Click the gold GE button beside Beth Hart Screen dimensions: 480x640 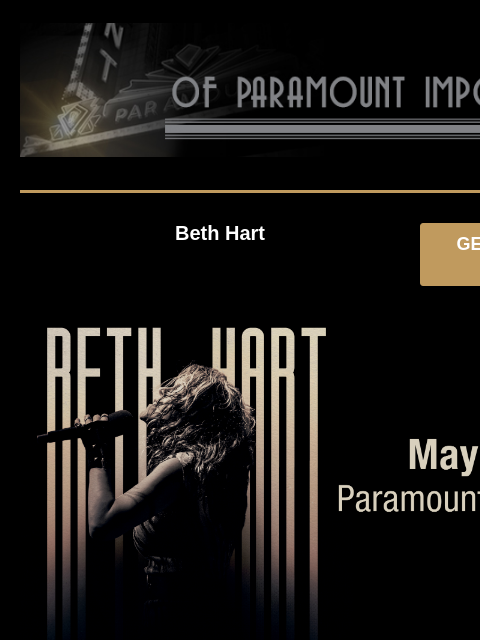click(x=450, y=254)
